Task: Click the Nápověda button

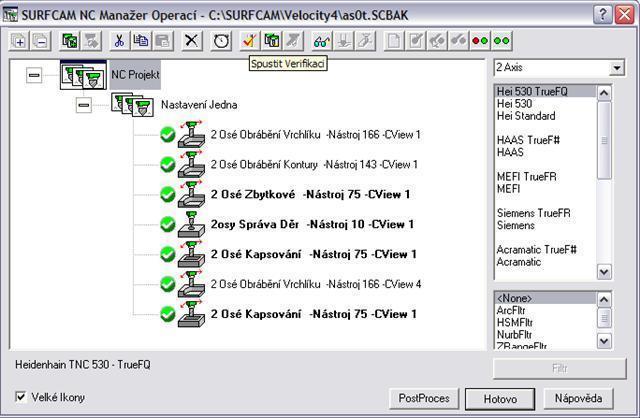Action: [578, 398]
